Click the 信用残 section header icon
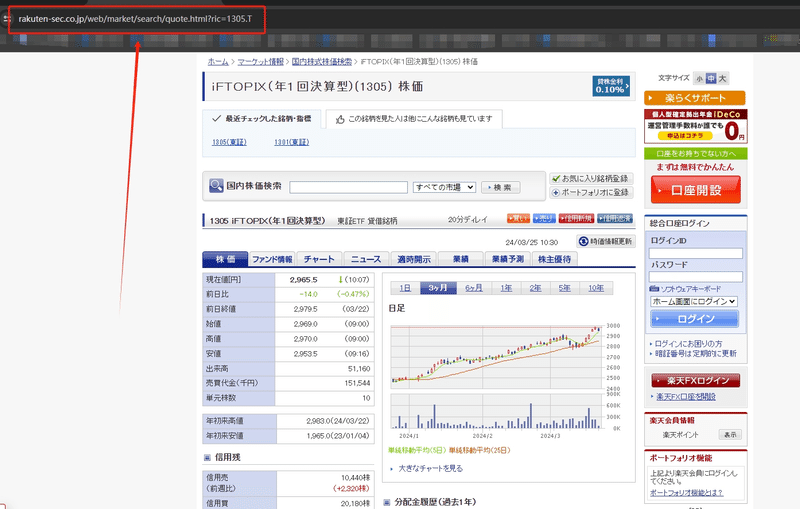This screenshot has height=509, width=800. tap(207, 457)
